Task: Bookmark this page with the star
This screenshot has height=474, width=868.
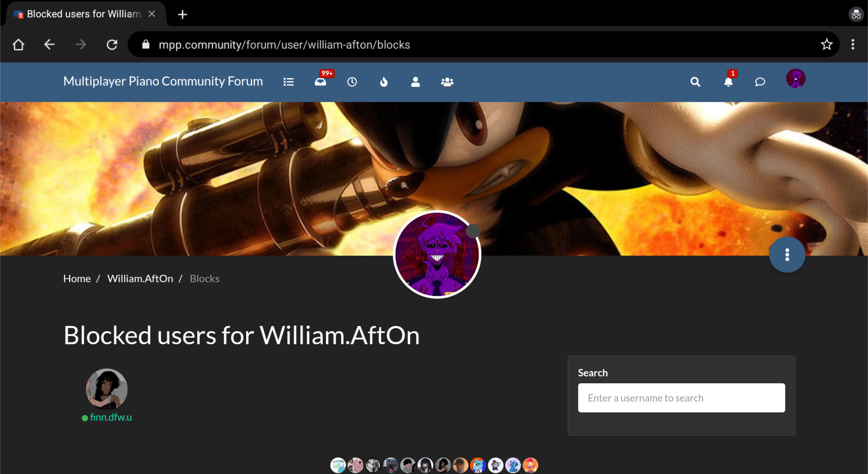Action: click(x=826, y=45)
